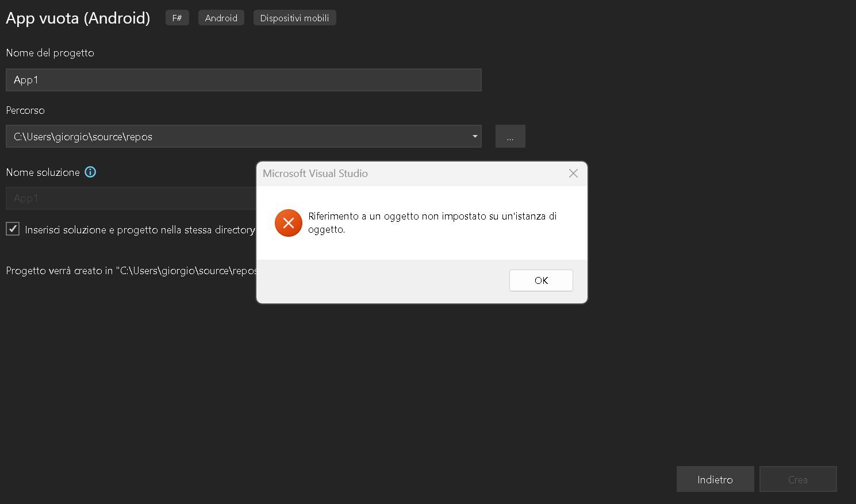The height and width of the screenshot is (504, 856).
Task: Expand the Percorso path dropdown arrow
Action: click(x=475, y=136)
